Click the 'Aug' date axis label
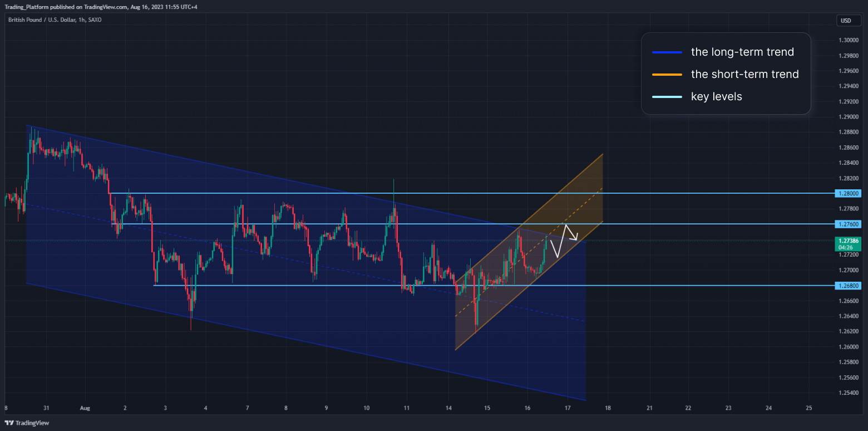The image size is (868, 431). [85, 408]
